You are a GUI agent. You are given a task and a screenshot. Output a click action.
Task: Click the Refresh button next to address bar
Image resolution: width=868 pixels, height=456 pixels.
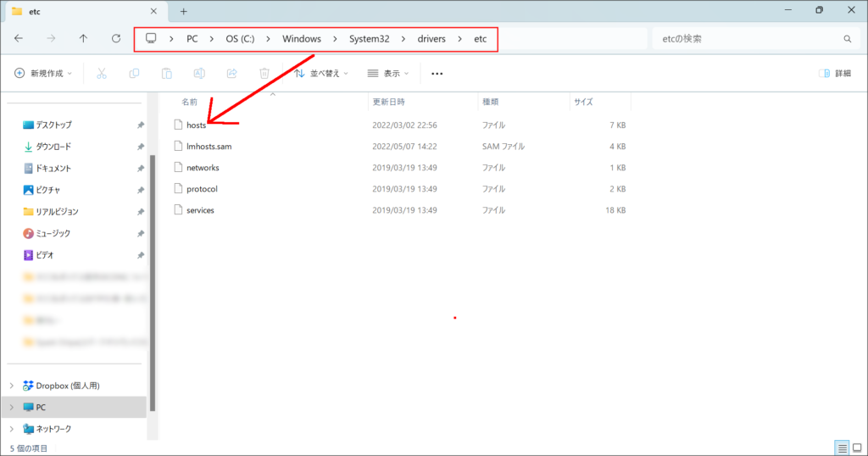(x=116, y=39)
